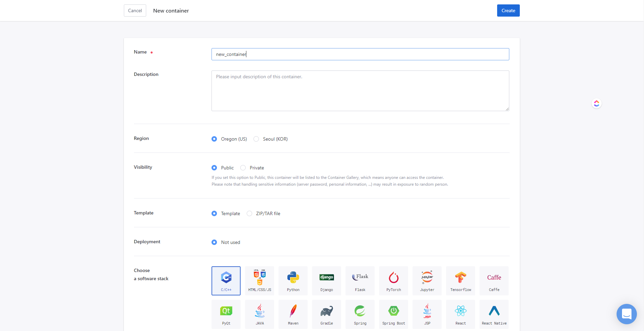Image resolution: width=644 pixels, height=331 pixels.
Task: Select Oregon (US) region
Action: pyautogui.click(x=214, y=139)
